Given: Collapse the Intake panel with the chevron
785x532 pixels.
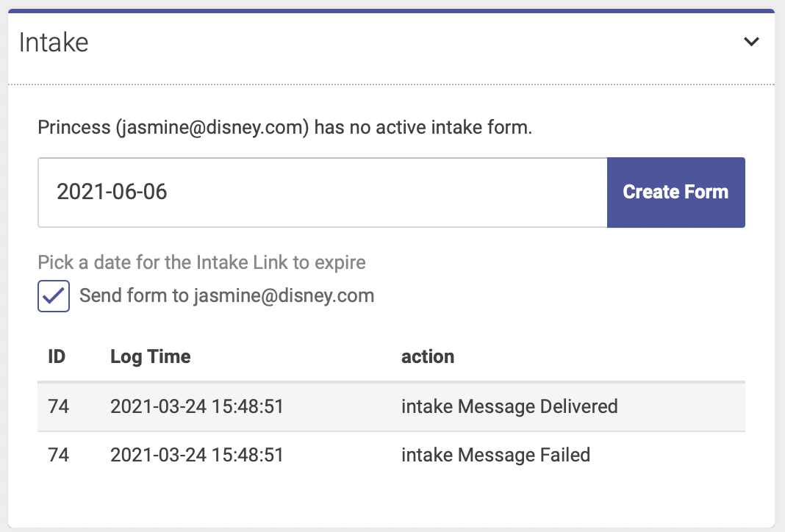Looking at the screenshot, I should pos(751,42).
